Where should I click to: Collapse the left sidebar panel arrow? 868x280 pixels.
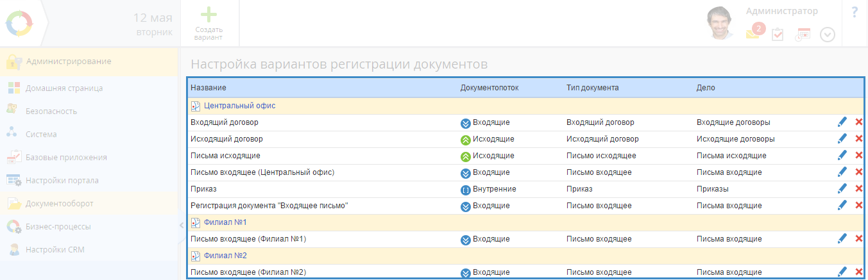click(x=182, y=225)
